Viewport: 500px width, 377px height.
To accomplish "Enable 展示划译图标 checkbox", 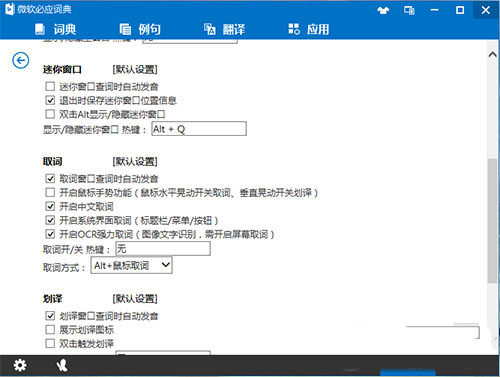I will point(50,329).
